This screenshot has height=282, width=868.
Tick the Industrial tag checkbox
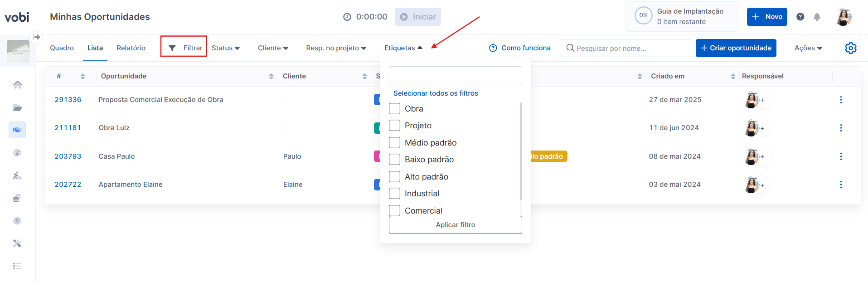pyautogui.click(x=395, y=194)
